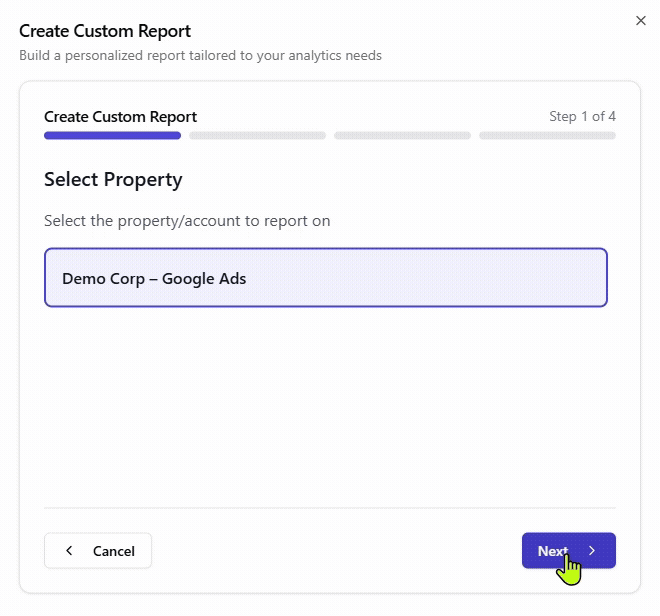Click 'Select the property/account to report on' text
Image resolution: width=660 pixels, height=616 pixels.
point(187,221)
